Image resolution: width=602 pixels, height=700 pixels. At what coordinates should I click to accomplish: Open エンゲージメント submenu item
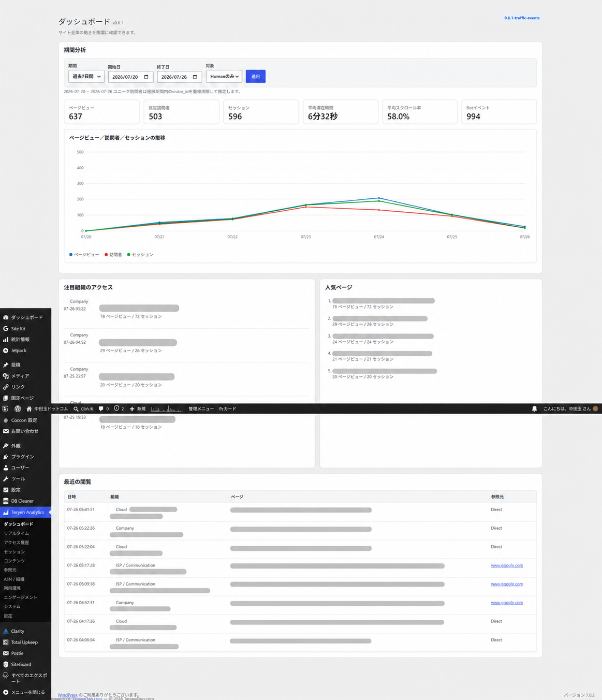(21, 597)
